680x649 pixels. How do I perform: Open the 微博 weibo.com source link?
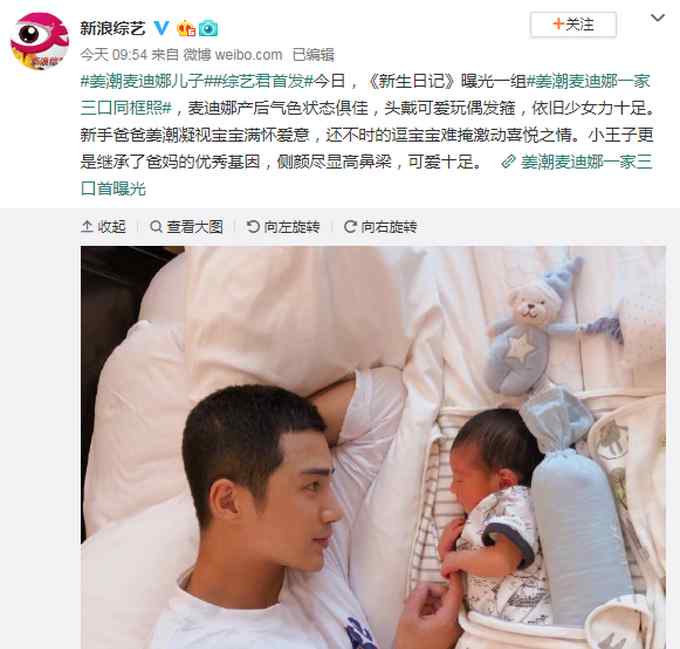(232, 55)
